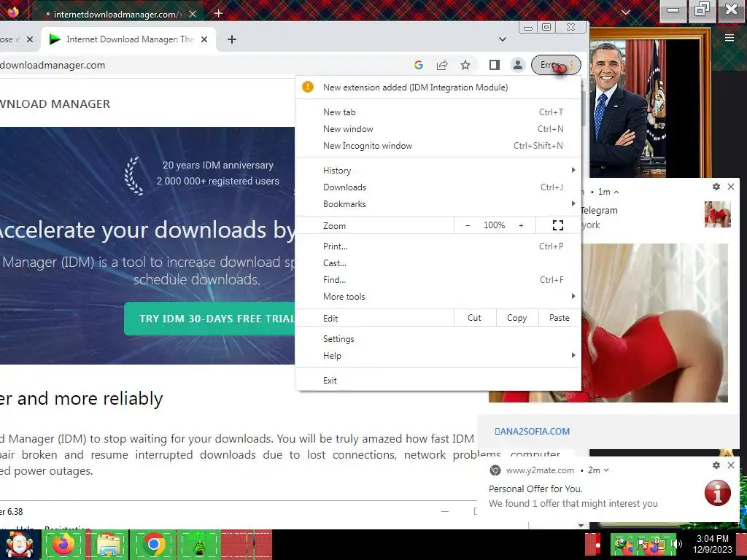747x560 pixels.
Task: Click the Personal Offer for You notification text
Action: point(535,489)
